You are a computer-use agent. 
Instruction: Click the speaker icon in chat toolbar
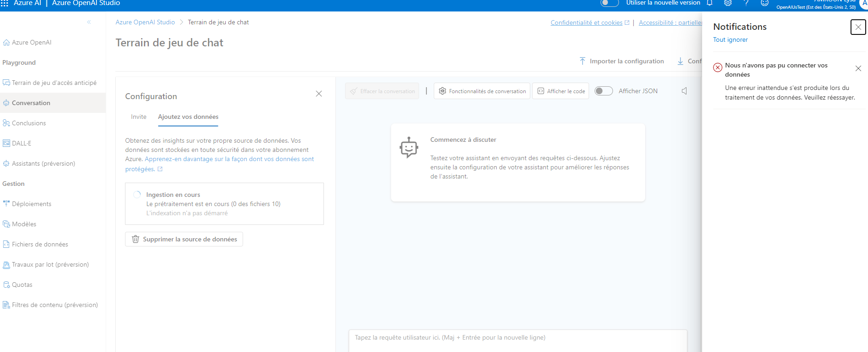point(684,91)
